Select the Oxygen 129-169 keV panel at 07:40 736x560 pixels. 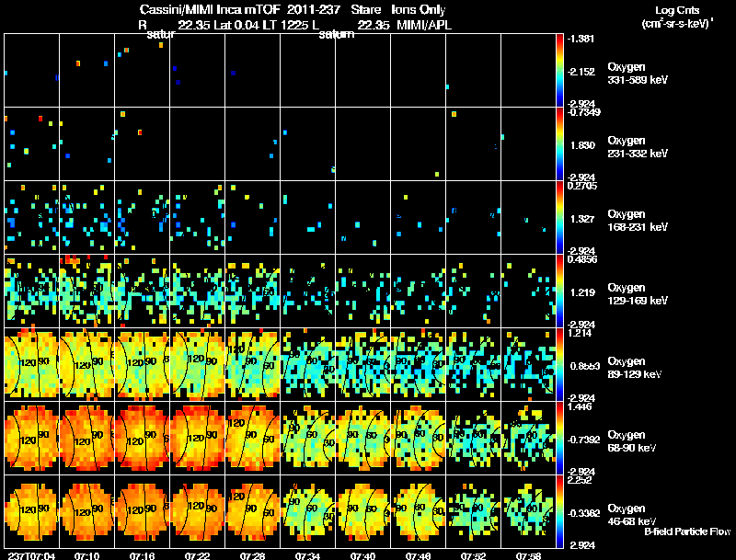pyautogui.click(x=362, y=291)
